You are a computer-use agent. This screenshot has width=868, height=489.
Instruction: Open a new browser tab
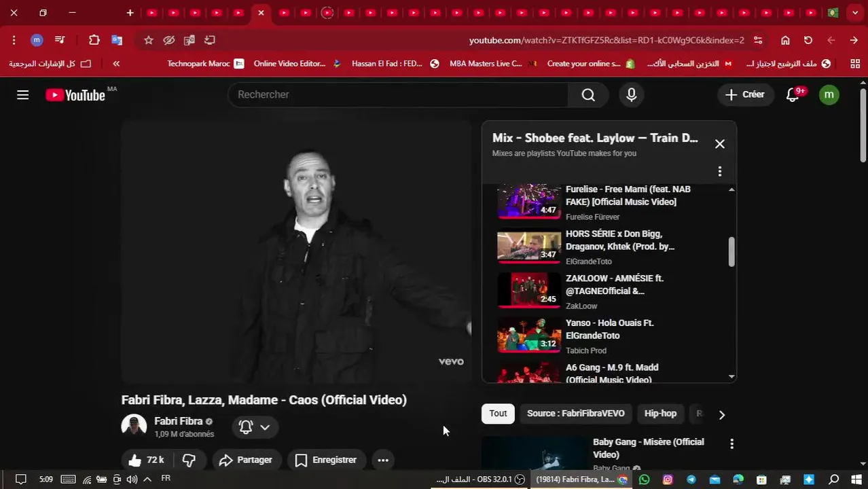(x=130, y=13)
